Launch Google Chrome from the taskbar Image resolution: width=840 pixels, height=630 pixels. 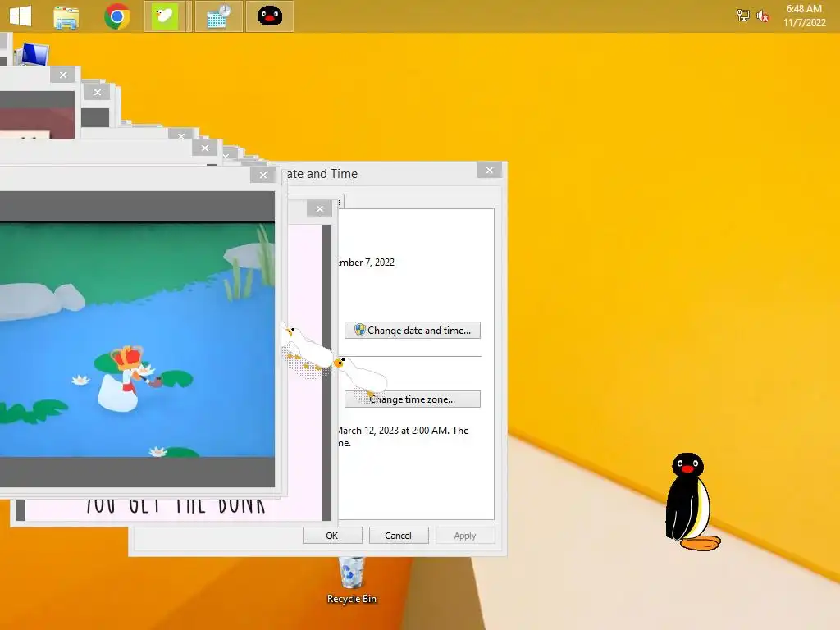coord(116,16)
